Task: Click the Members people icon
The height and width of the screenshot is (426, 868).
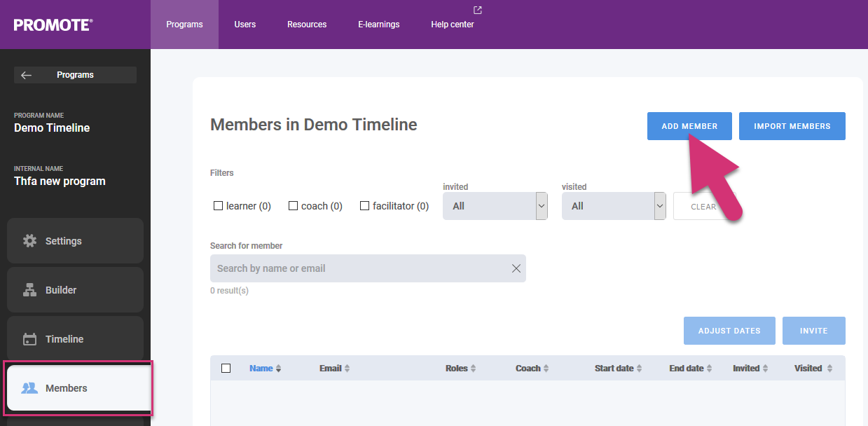Action: coord(29,388)
